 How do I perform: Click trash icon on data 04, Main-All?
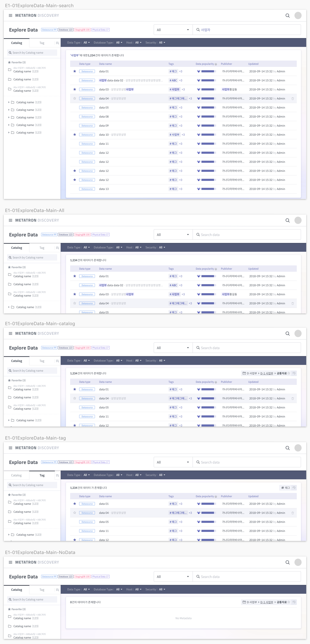[x=293, y=303]
